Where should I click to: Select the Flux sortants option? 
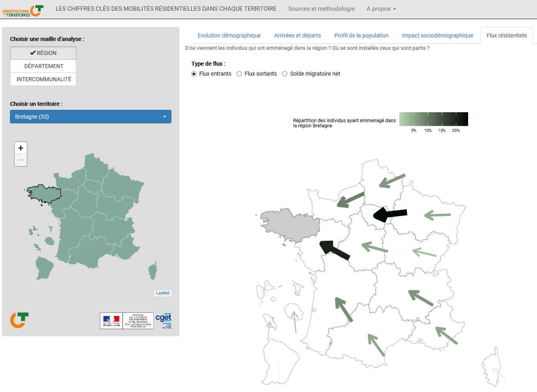tap(239, 74)
